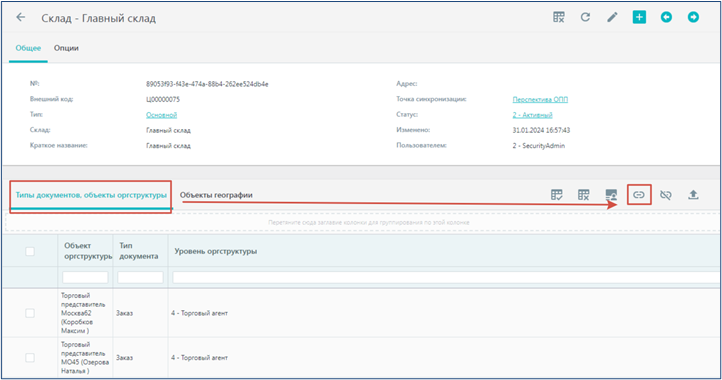The width and height of the screenshot is (722, 380).
Task: Toggle the header select-all checkbox
Action: pyautogui.click(x=30, y=251)
